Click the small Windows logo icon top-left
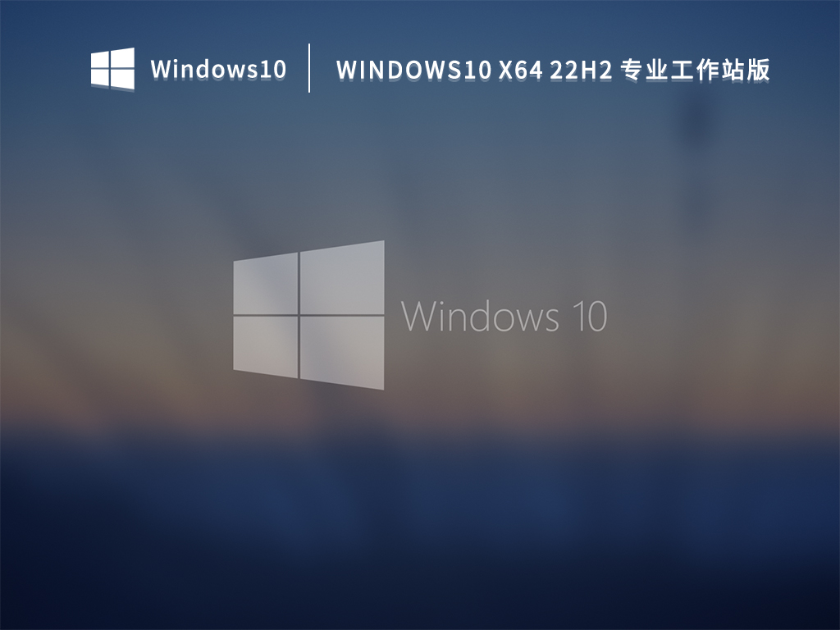The height and width of the screenshot is (630, 840). [x=112, y=68]
